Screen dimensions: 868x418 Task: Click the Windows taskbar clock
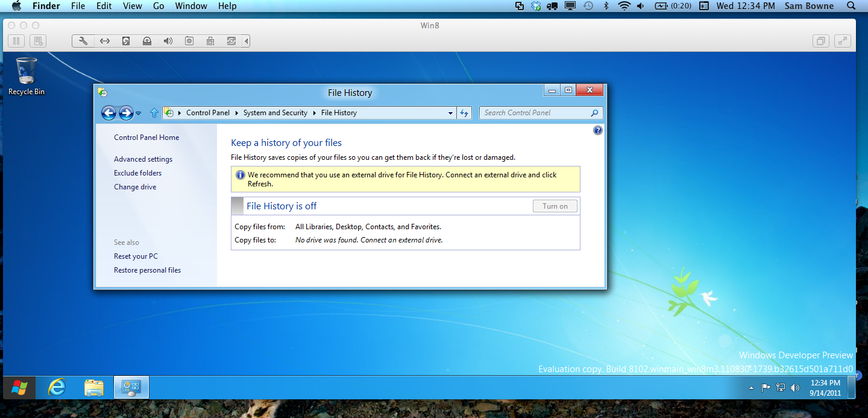point(825,388)
